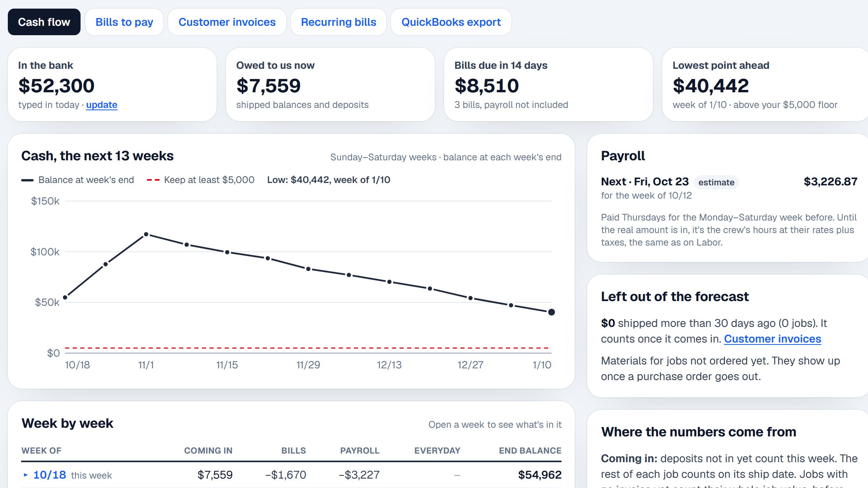
Task: Click the 'Low: $40,442, week of 1/10' label
Action: point(329,180)
